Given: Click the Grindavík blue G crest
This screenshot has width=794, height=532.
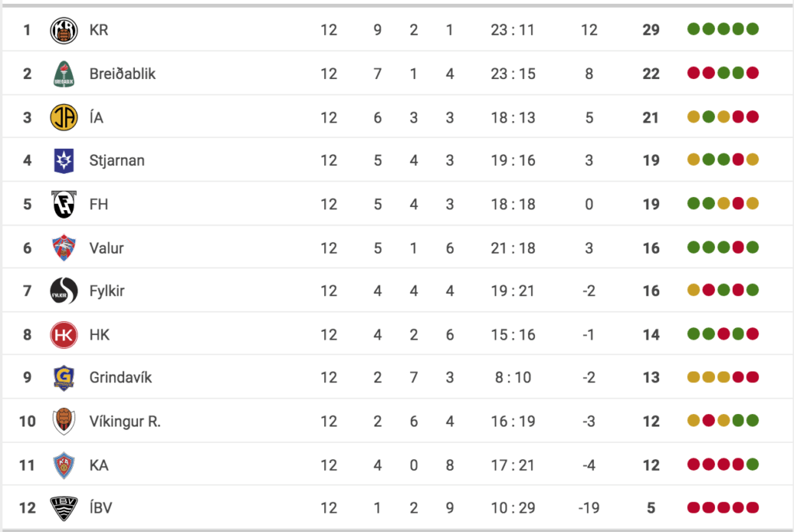Looking at the screenshot, I should point(64,378).
